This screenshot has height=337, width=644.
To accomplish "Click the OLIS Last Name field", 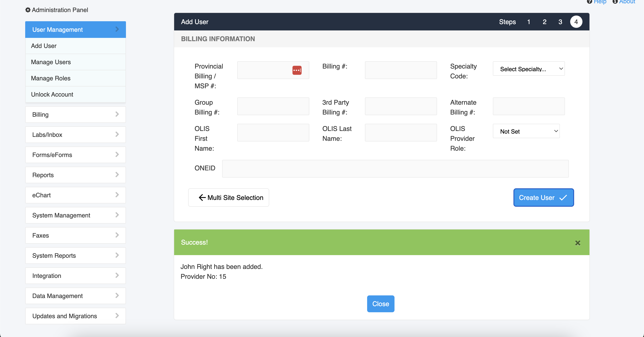I will click(401, 132).
